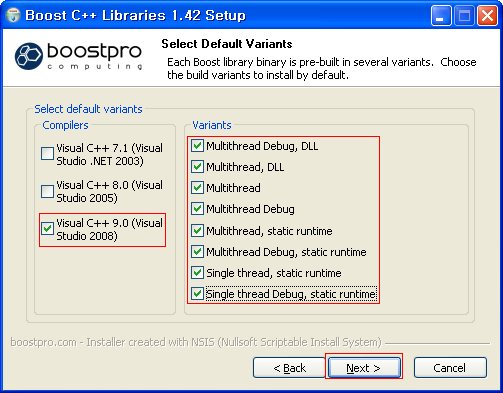Click the 'Compilers' group label
503x393 pixels.
pyautogui.click(x=65, y=125)
